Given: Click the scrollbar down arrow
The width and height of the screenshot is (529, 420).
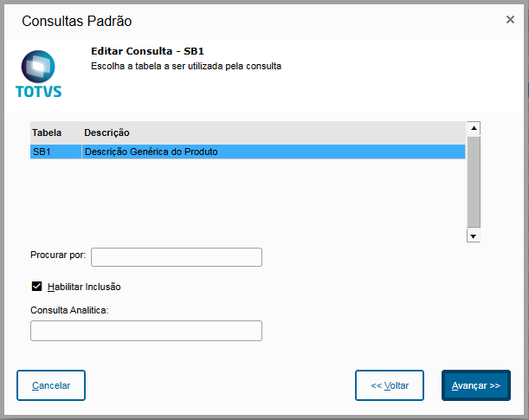Looking at the screenshot, I should point(474,236).
